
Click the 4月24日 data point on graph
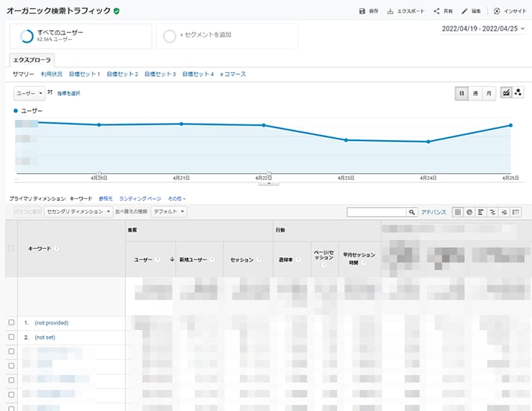[x=428, y=142]
